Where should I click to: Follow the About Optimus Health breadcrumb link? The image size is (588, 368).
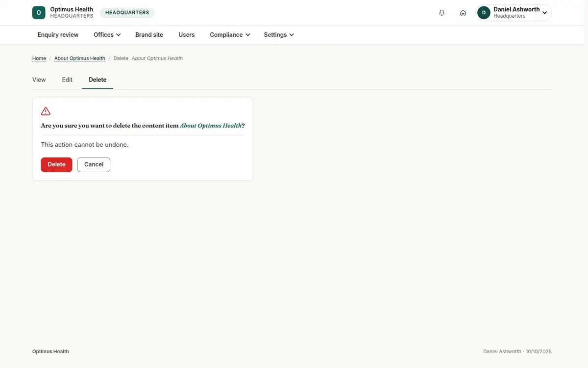pyautogui.click(x=80, y=58)
